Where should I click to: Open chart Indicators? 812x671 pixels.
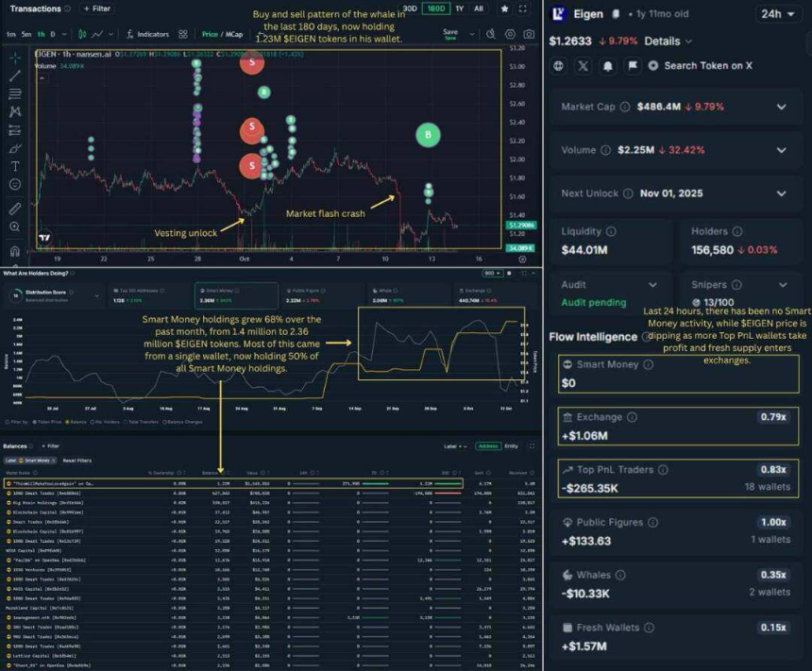(147, 34)
